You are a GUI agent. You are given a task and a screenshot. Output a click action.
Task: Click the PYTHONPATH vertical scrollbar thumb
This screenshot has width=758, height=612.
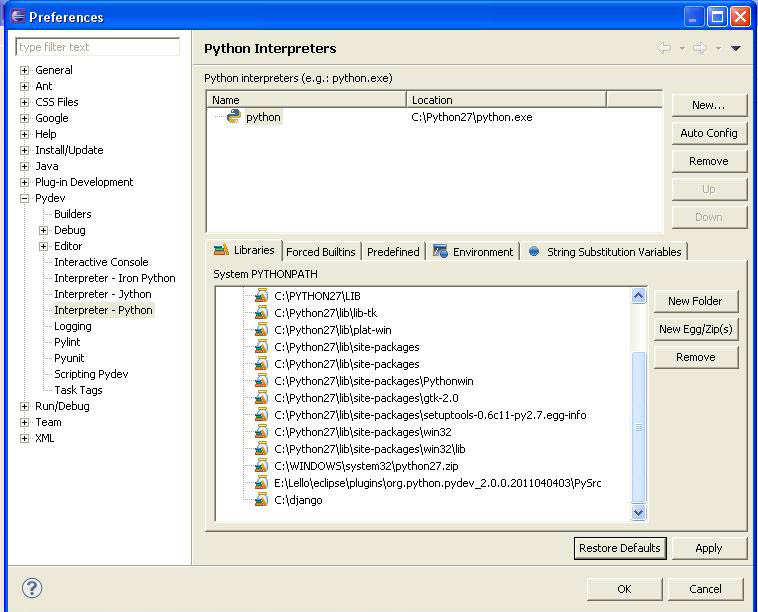[639, 427]
